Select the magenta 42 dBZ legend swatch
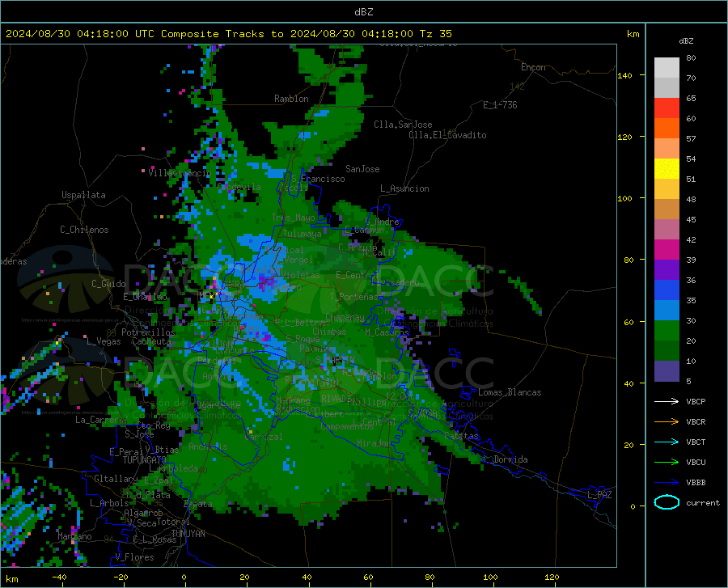This screenshot has width=728, height=588. point(667,250)
